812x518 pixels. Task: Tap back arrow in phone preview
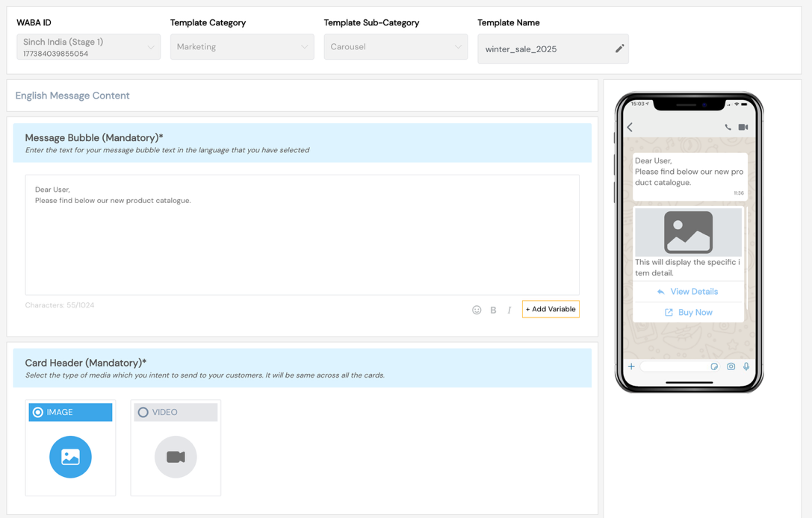tap(630, 128)
